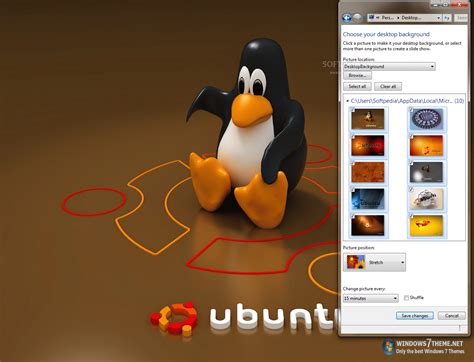474x362 pixels.
Task: Collapse the C:\Users\Softpedia folder group triangle
Action: coord(347,101)
